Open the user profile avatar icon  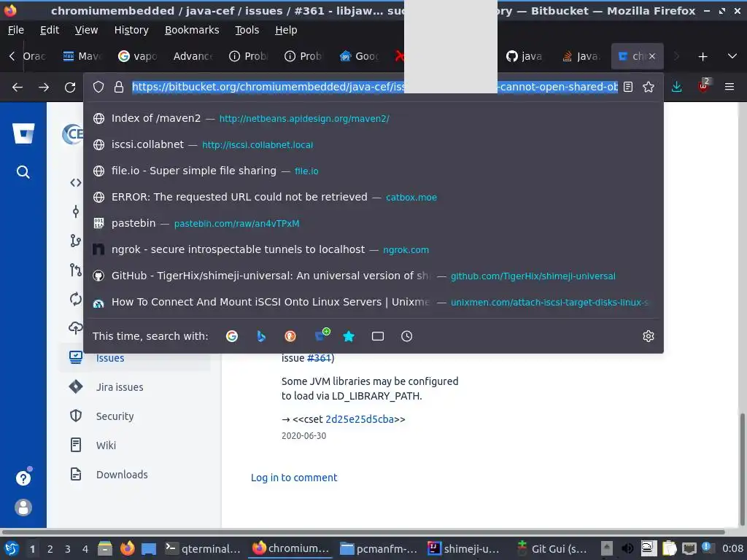pyautogui.click(x=23, y=507)
